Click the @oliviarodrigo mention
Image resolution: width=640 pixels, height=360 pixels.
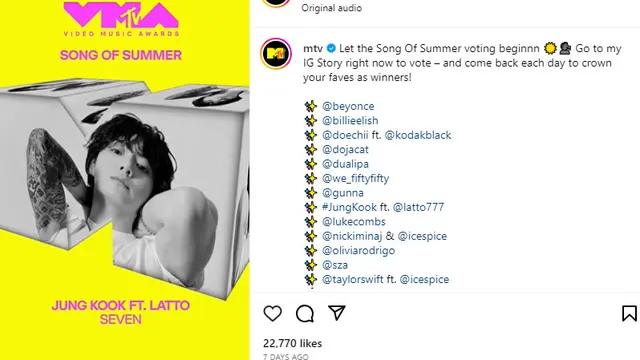358,250
